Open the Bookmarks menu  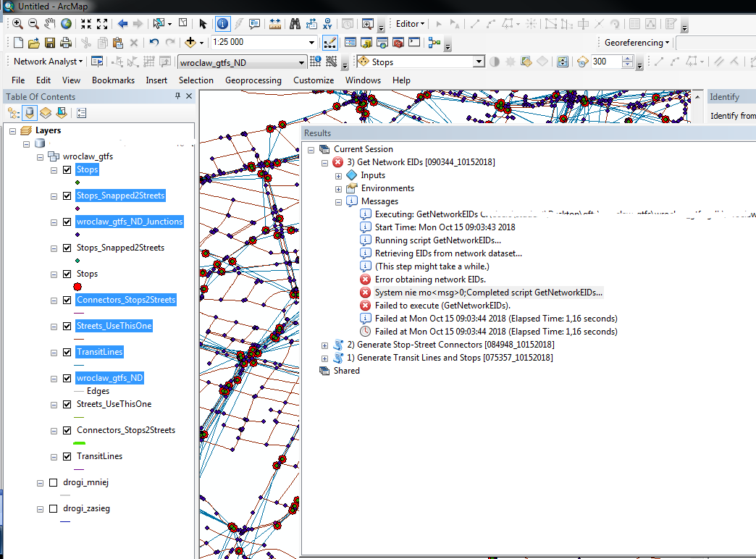[x=113, y=80]
